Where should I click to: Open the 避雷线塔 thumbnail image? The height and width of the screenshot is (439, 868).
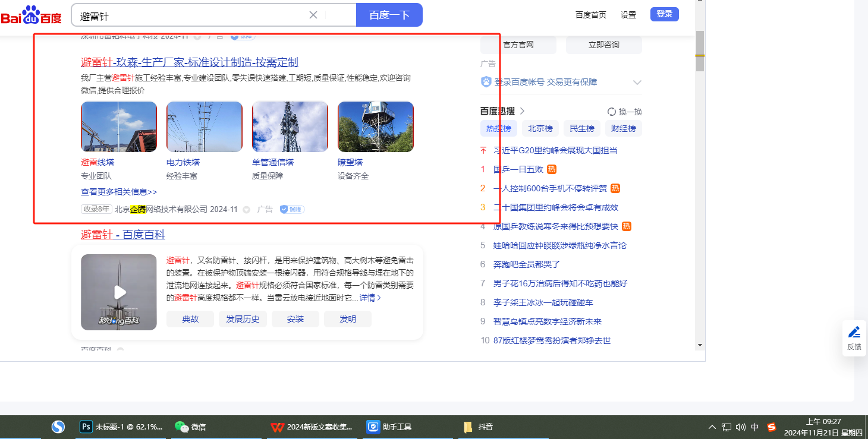119,127
